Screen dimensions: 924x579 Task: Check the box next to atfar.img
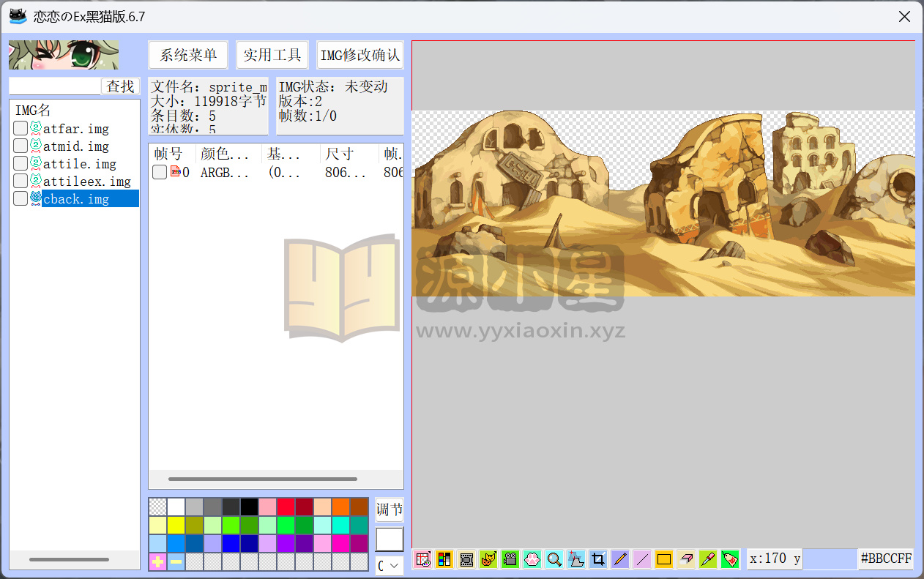tap(21, 129)
